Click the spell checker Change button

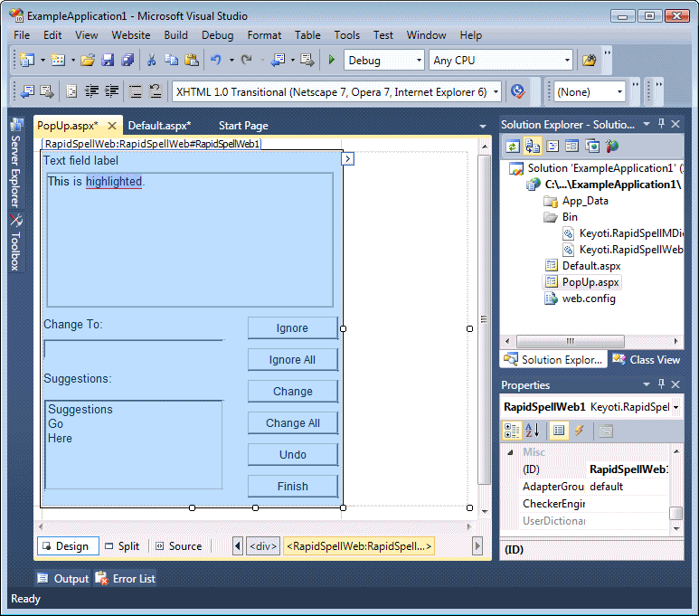pos(292,392)
